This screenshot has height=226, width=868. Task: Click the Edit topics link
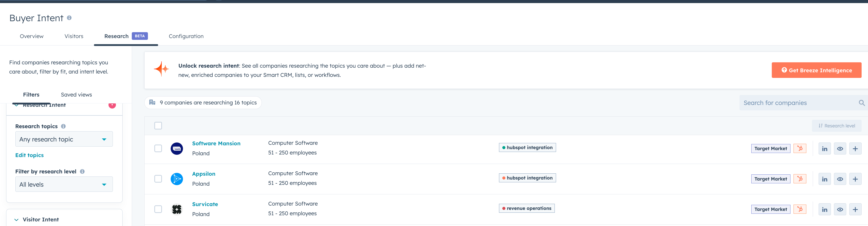click(29, 155)
